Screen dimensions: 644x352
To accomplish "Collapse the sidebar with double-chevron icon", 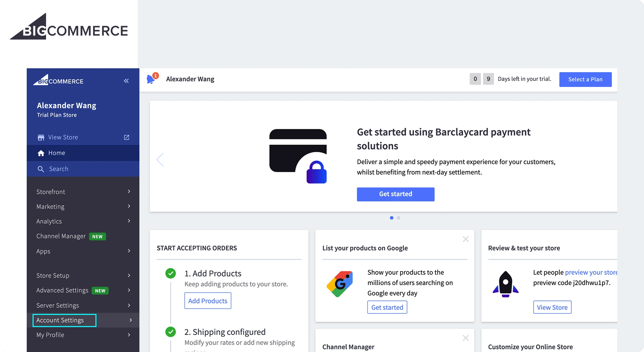I will 126,81.
